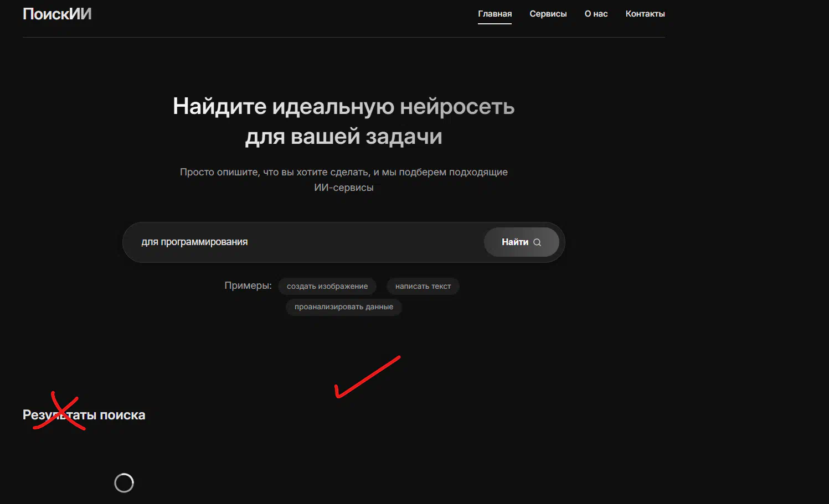Pick the 'проанализировать данные' example chip
Screen dimensions: 829x504
coord(343,306)
